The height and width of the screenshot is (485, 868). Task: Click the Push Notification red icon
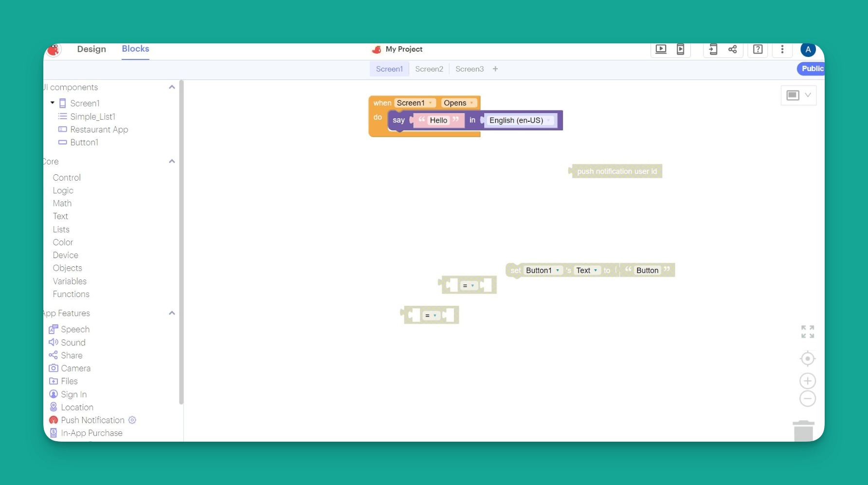pos(54,420)
